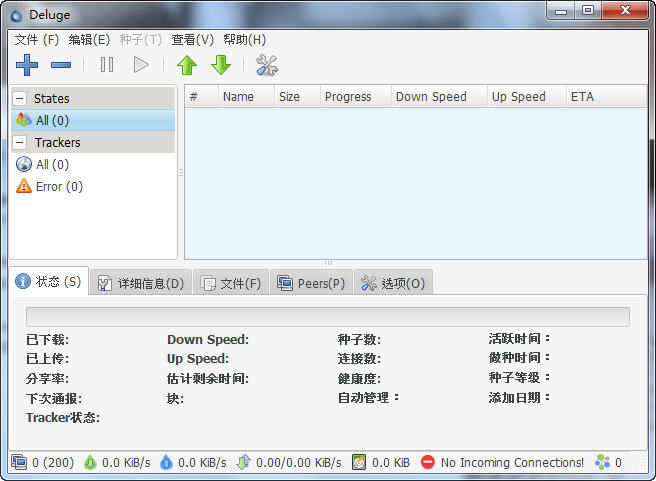Open the 编辑(E) menu
Screen dimensions: 656x481
89,40
